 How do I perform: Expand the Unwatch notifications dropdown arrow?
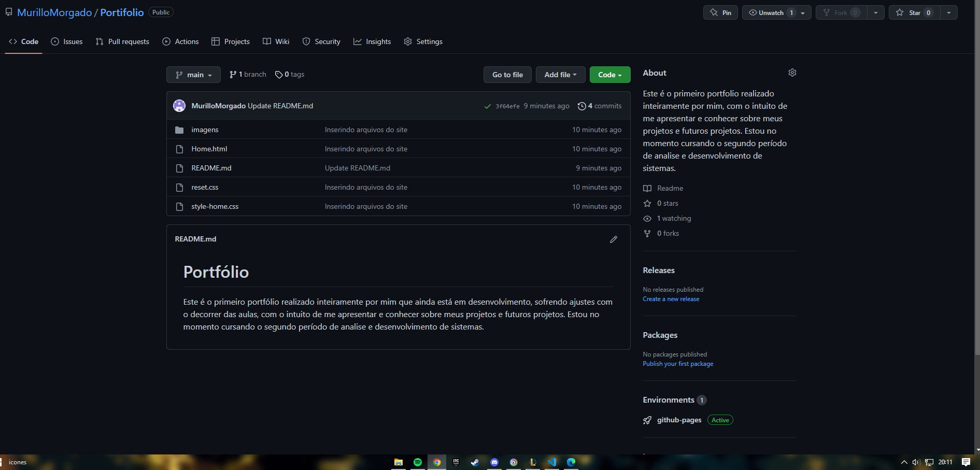(x=803, y=12)
